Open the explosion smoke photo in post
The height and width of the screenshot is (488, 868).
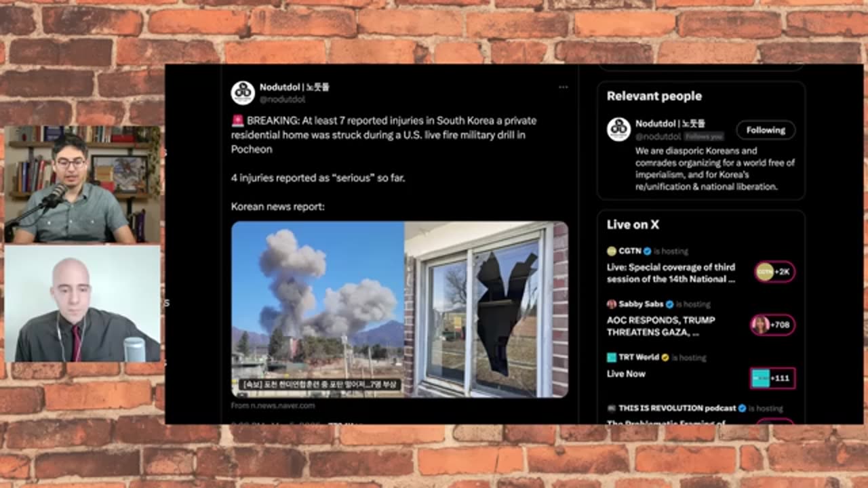(x=317, y=309)
